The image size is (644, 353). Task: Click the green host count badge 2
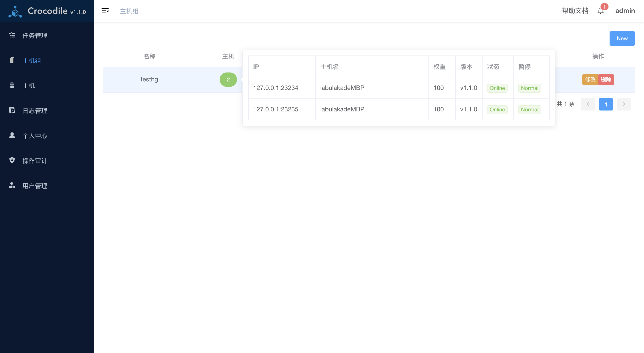tap(228, 80)
